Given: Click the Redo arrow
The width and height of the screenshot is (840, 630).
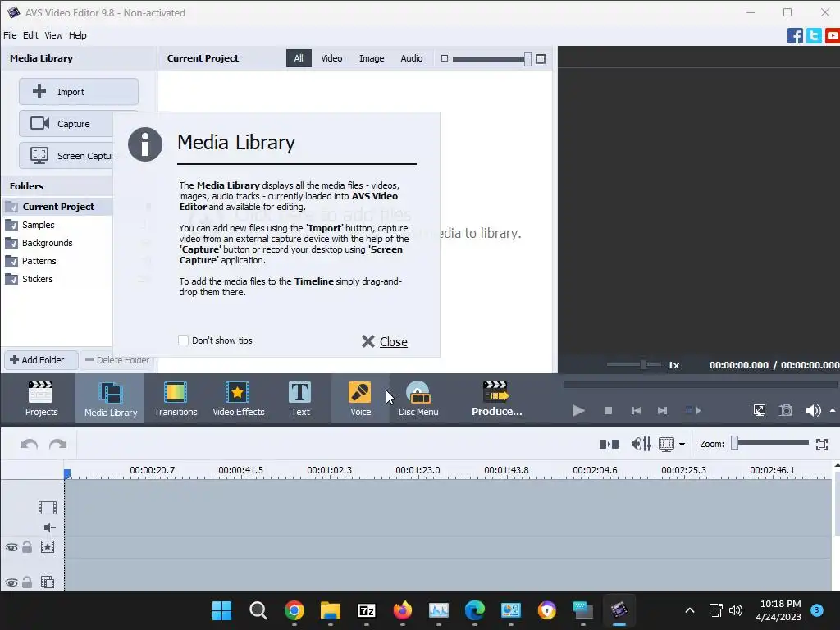Looking at the screenshot, I should click(x=58, y=444).
